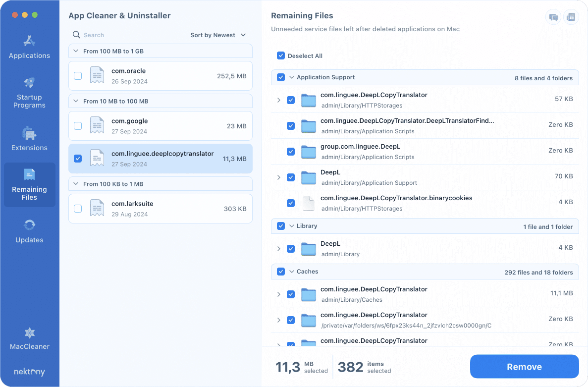Viewport: 588px width, 387px height.
Task: Open the Updates refresh icon
Action: [29, 225]
